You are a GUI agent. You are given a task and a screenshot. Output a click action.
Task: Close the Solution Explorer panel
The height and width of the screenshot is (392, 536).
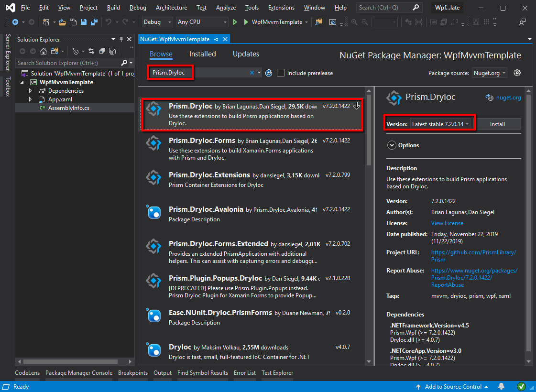tap(129, 39)
